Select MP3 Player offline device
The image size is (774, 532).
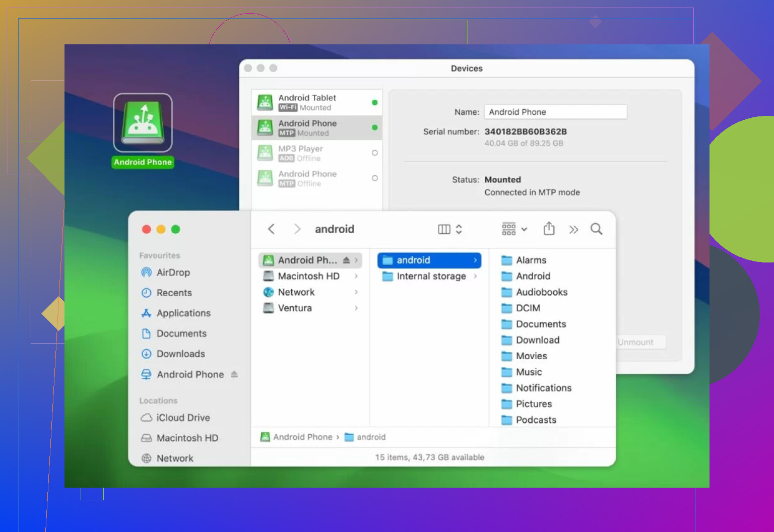pyautogui.click(x=317, y=153)
